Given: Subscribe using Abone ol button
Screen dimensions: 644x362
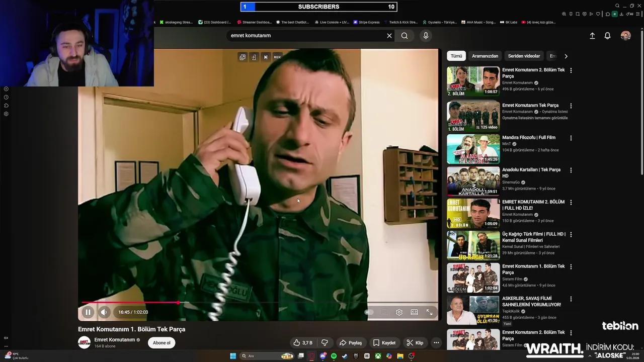Looking at the screenshot, I should [162, 343].
